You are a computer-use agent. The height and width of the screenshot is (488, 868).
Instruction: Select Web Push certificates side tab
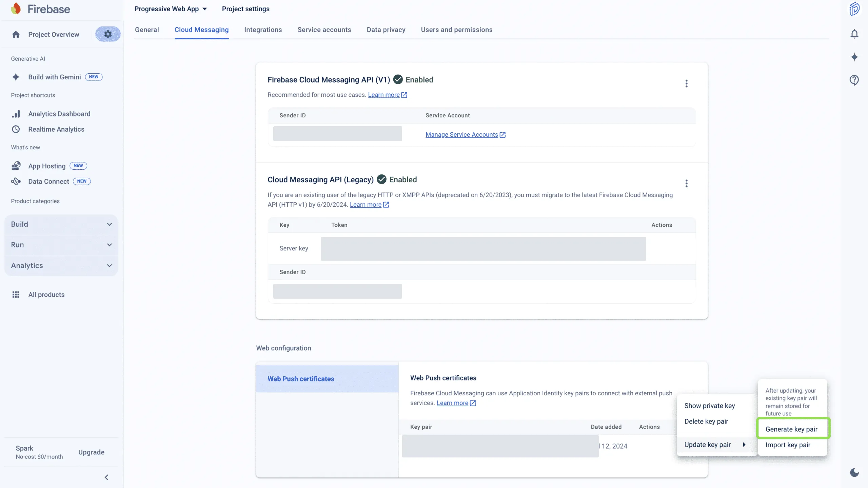(327, 379)
